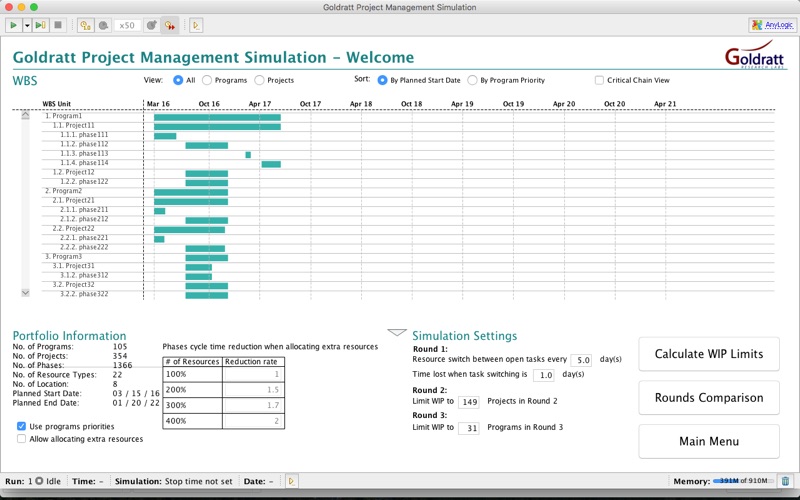Click the Stop simulation square icon

(58, 25)
